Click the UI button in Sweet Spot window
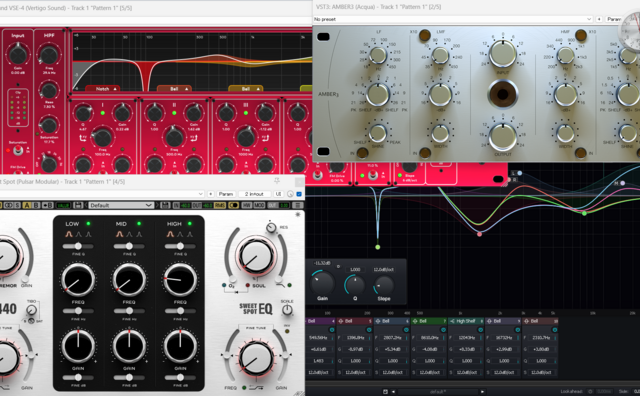 point(278,194)
